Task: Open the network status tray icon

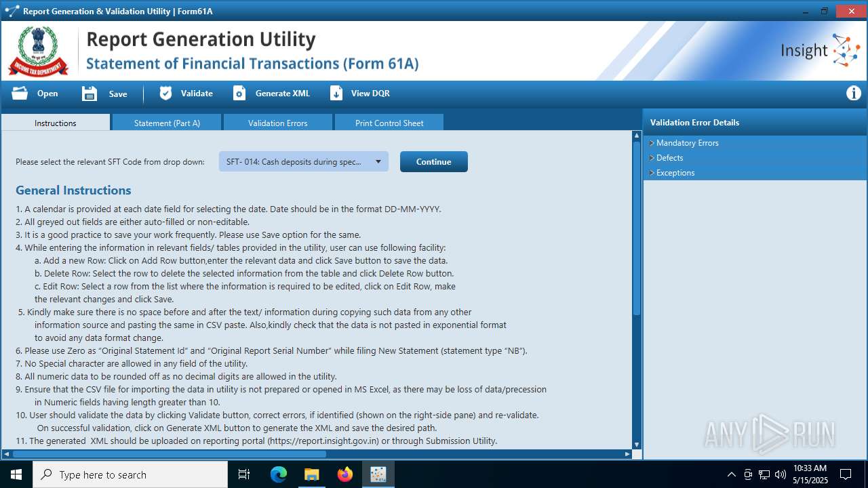Action: tap(764, 474)
